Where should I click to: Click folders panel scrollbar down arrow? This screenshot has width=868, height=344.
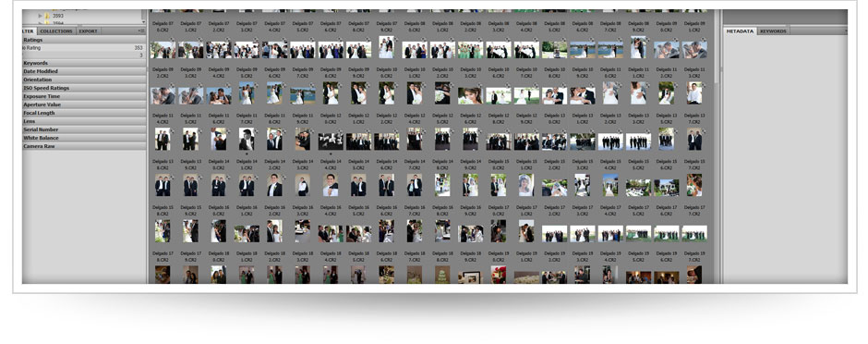144,22
